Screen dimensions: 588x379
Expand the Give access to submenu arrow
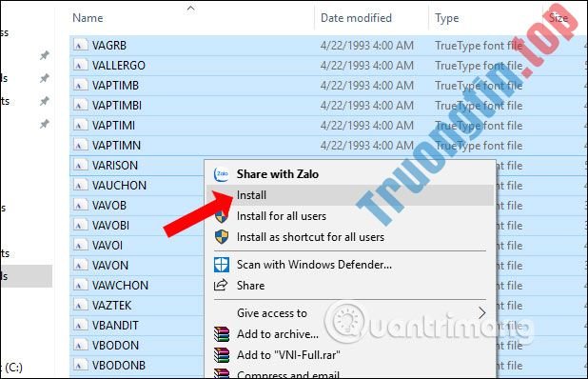(482, 312)
